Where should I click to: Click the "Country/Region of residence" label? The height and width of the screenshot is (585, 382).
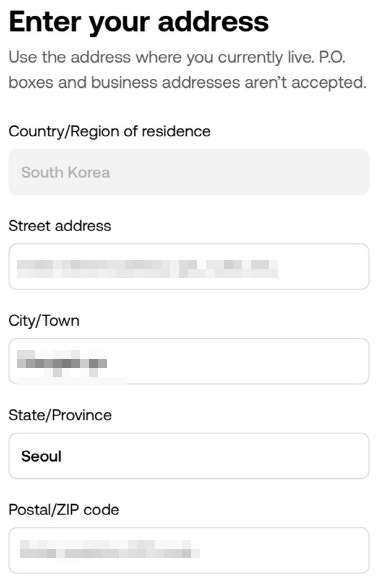(x=109, y=132)
